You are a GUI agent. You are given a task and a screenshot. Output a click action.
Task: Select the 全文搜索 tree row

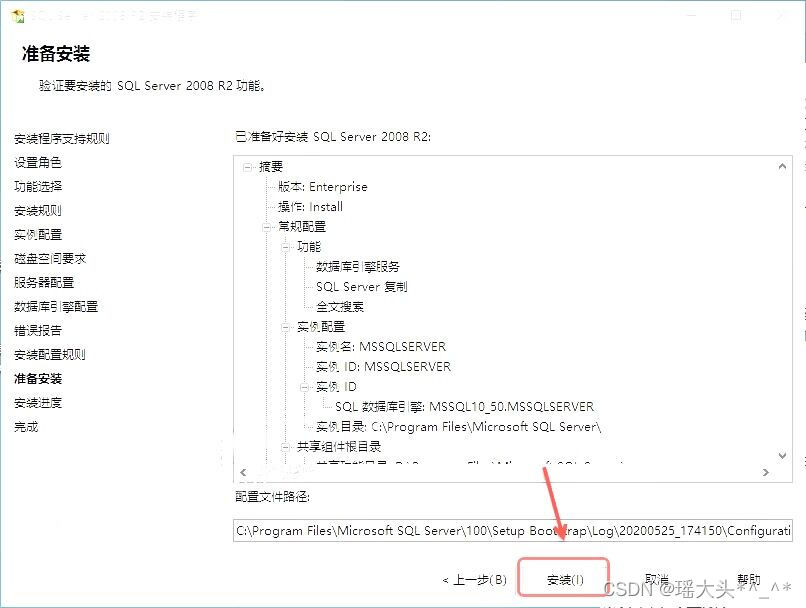coord(340,307)
